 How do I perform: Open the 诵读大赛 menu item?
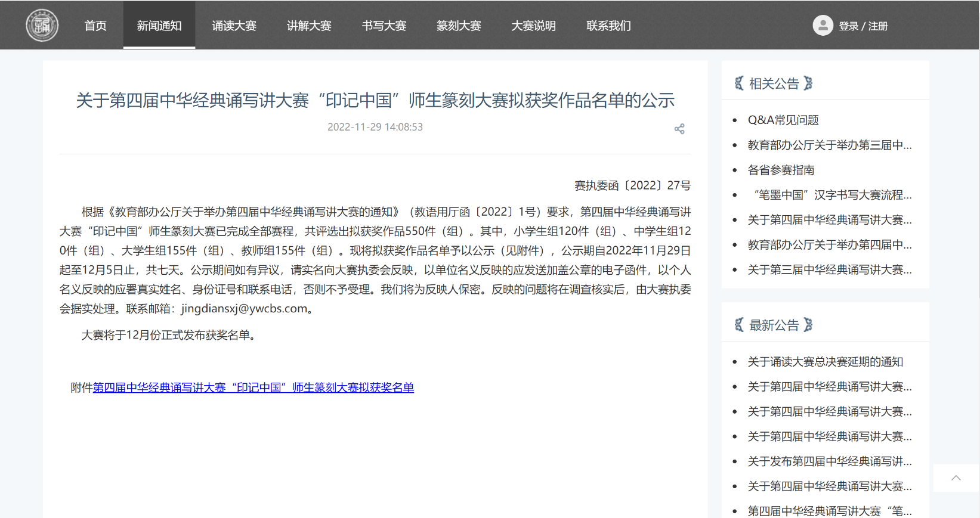point(234,26)
